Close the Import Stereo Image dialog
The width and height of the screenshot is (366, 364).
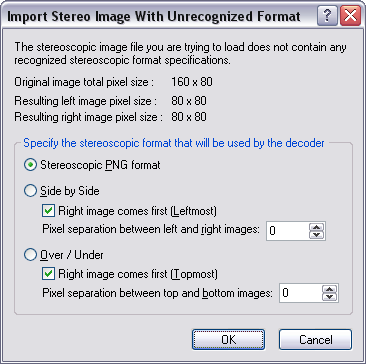coord(350,16)
